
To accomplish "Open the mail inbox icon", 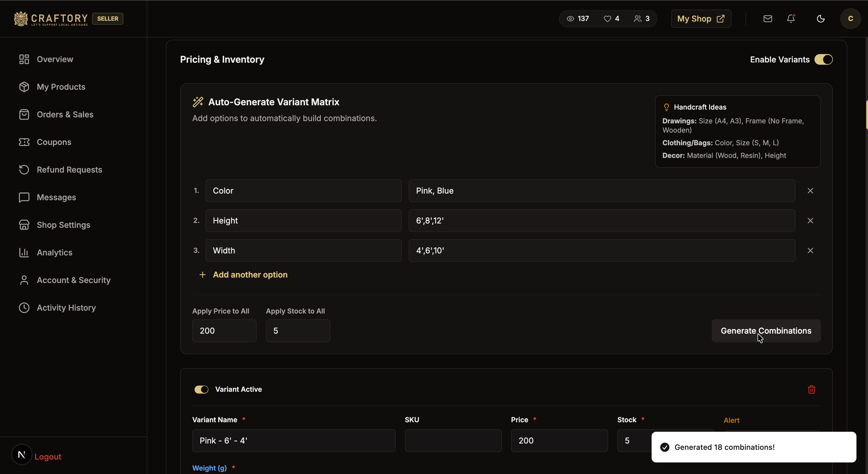I will tap(768, 18).
